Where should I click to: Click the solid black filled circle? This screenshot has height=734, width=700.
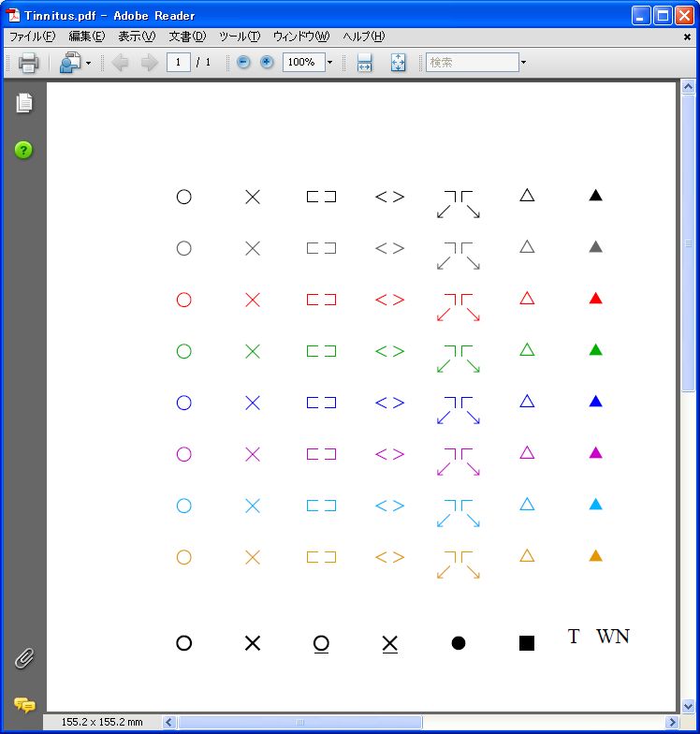tap(459, 642)
